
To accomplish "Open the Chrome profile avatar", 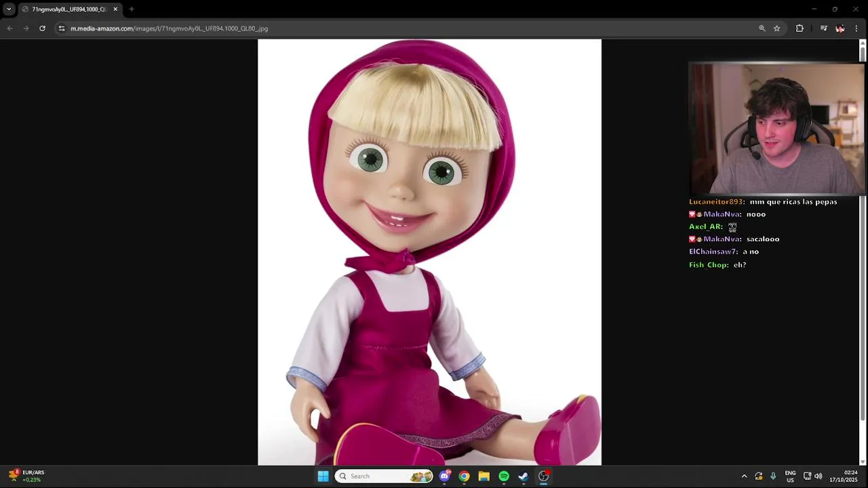I will click(x=840, y=28).
